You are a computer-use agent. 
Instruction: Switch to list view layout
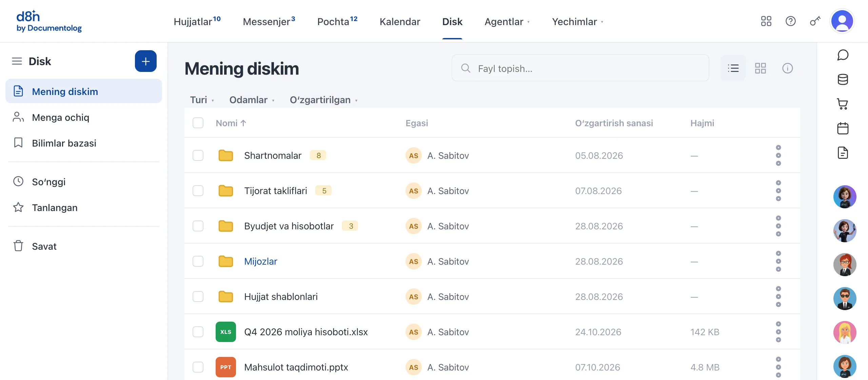[x=733, y=68]
